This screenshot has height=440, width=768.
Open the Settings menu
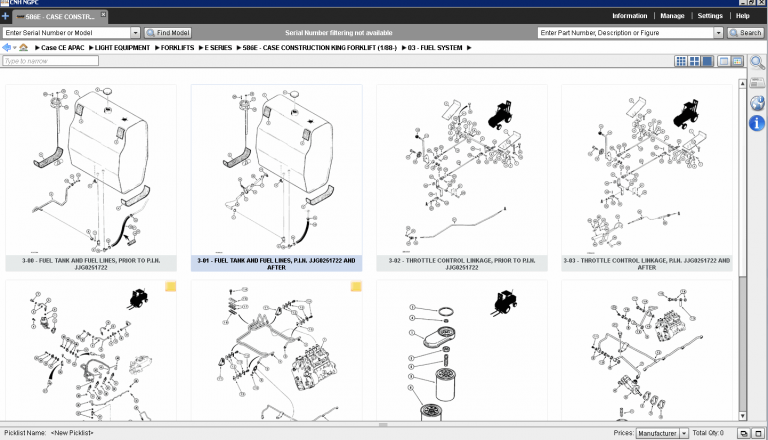coord(710,16)
